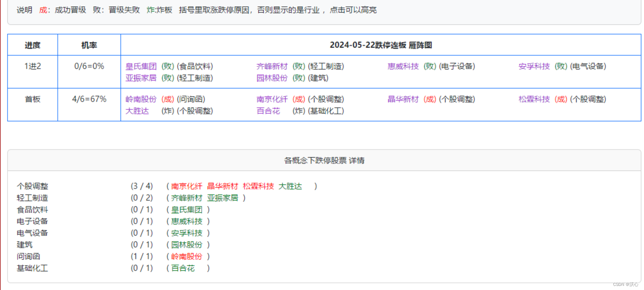Click red 岭南股份 under 问询函 concept

(187, 257)
